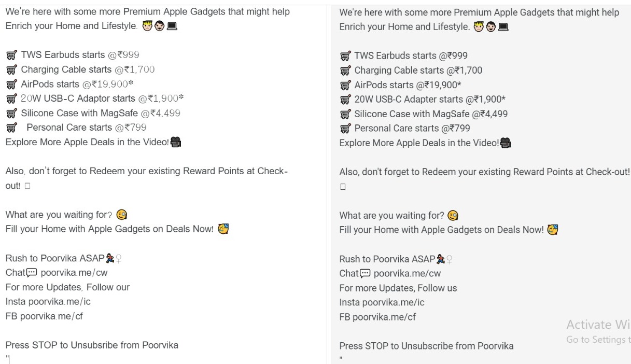This screenshot has height=364, width=631.
Task: Open poorvika.me/ic link in right pane
Action: 393,303
